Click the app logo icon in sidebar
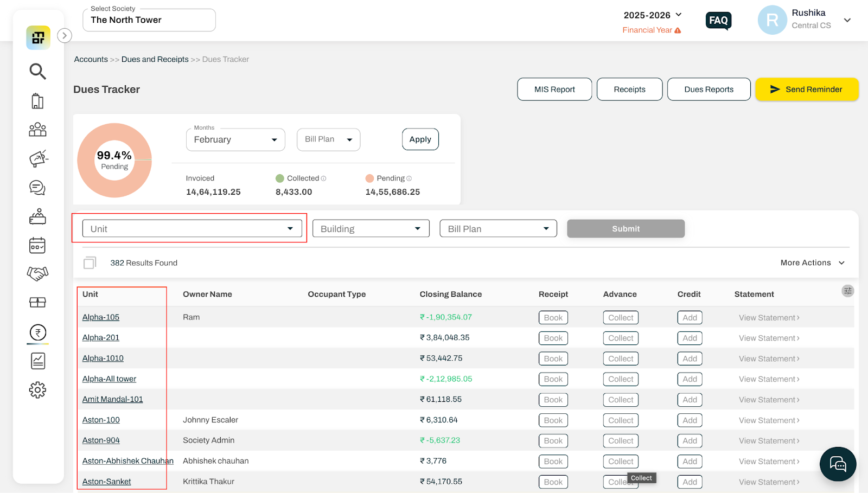 pyautogui.click(x=38, y=37)
